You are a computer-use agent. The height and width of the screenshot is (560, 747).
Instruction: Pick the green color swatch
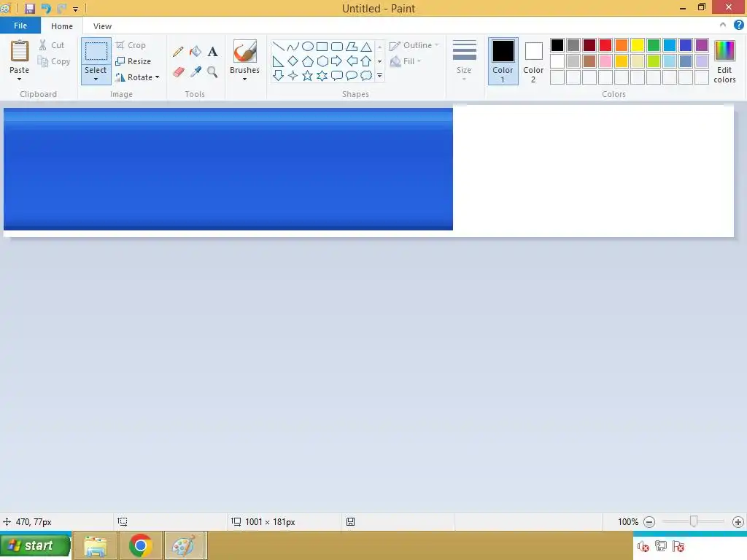(x=654, y=45)
